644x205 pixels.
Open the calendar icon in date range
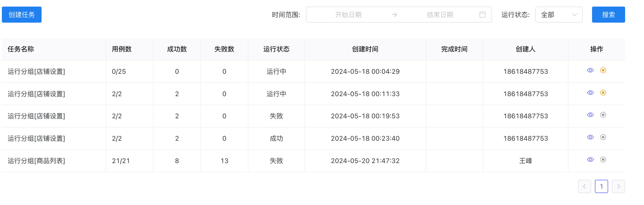pyautogui.click(x=482, y=15)
